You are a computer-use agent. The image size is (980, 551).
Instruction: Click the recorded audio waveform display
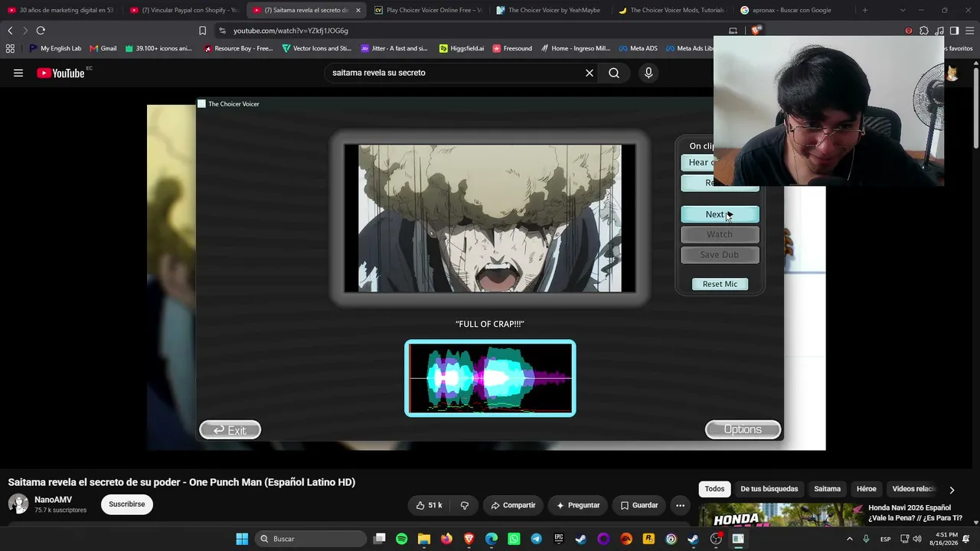[x=490, y=378]
